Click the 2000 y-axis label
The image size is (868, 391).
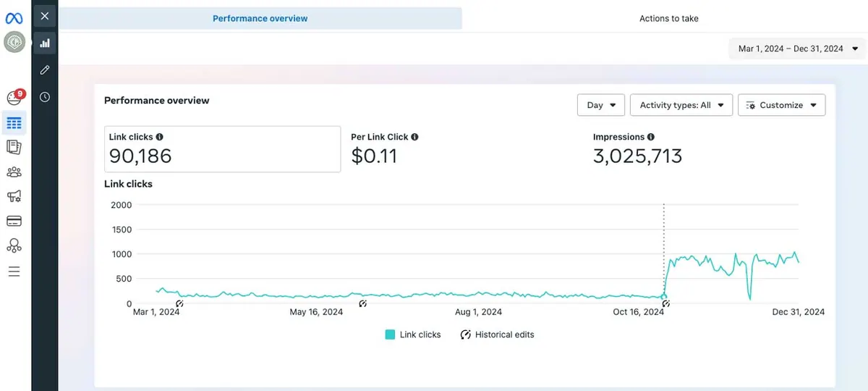click(x=121, y=205)
